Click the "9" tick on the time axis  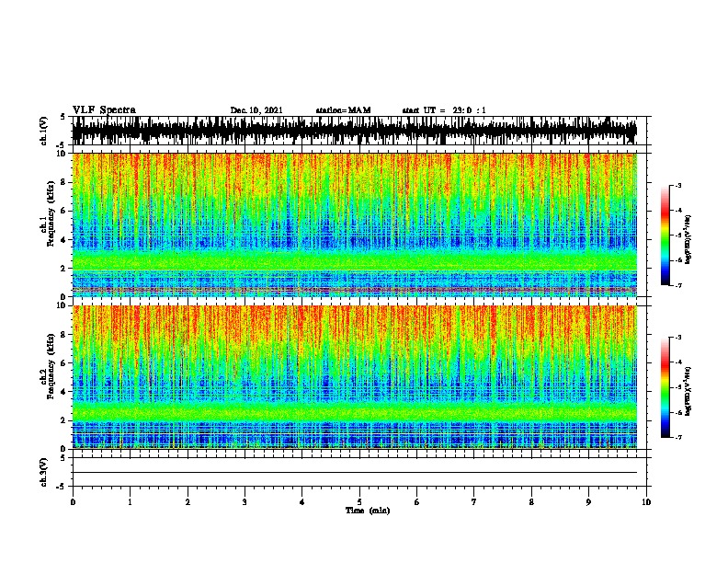pyautogui.click(x=588, y=501)
